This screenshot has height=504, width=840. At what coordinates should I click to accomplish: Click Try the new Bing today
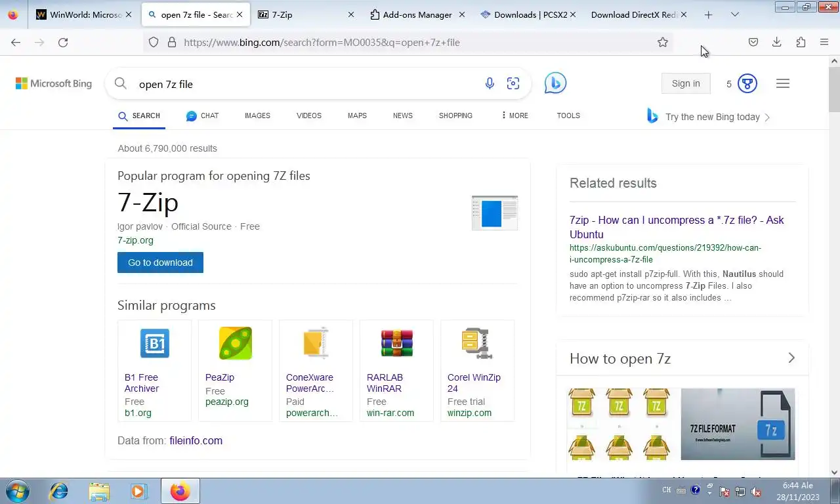712,117
